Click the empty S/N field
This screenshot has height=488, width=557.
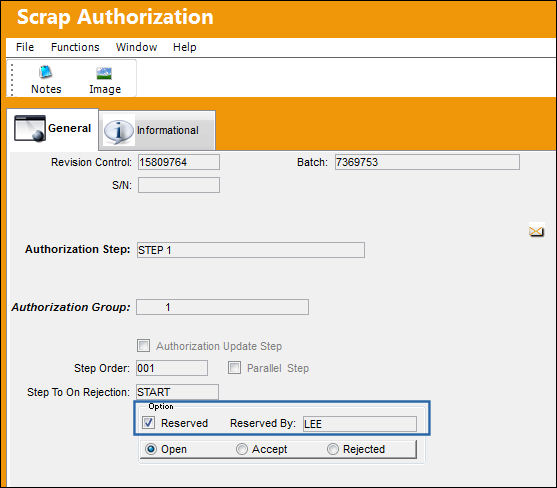(179, 185)
